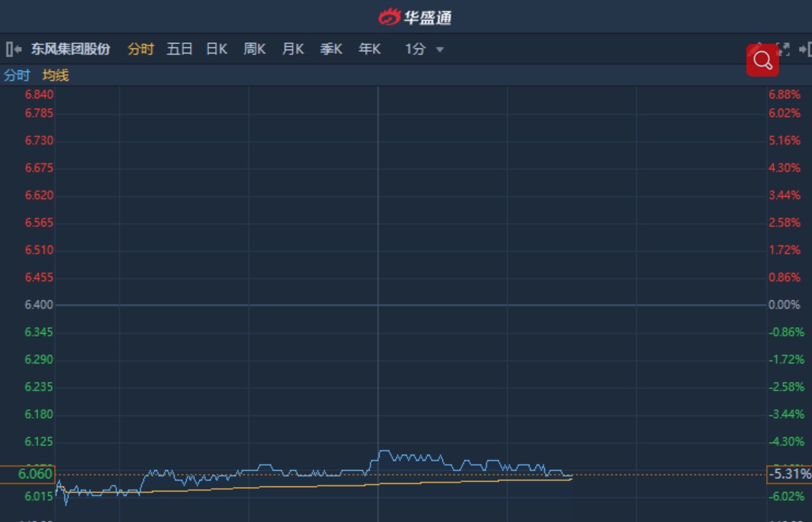This screenshot has height=522, width=812.
Task: Click the fullscreen expand icon
Action: pos(784,49)
